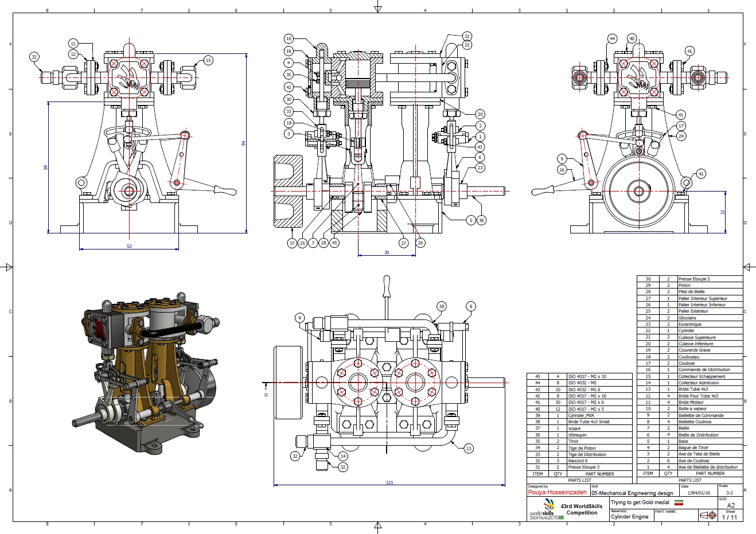Screen dimensions: 756x534
Task: Select 'Commande de Distribution' in parts list
Action: (690, 369)
